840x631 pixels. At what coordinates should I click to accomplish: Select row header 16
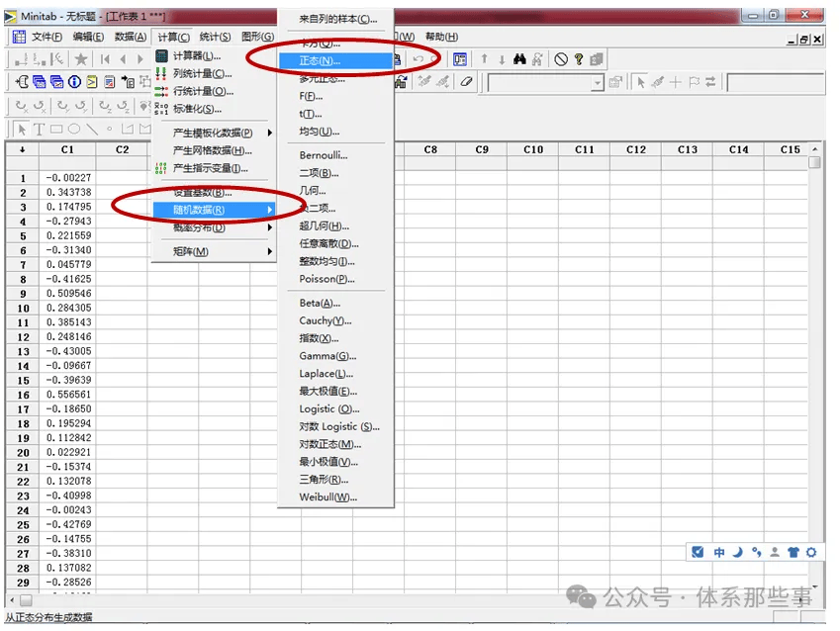coord(23,395)
